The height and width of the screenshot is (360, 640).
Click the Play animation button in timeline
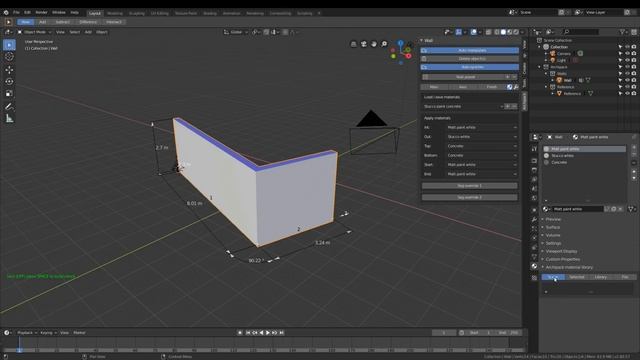point(268,333)
